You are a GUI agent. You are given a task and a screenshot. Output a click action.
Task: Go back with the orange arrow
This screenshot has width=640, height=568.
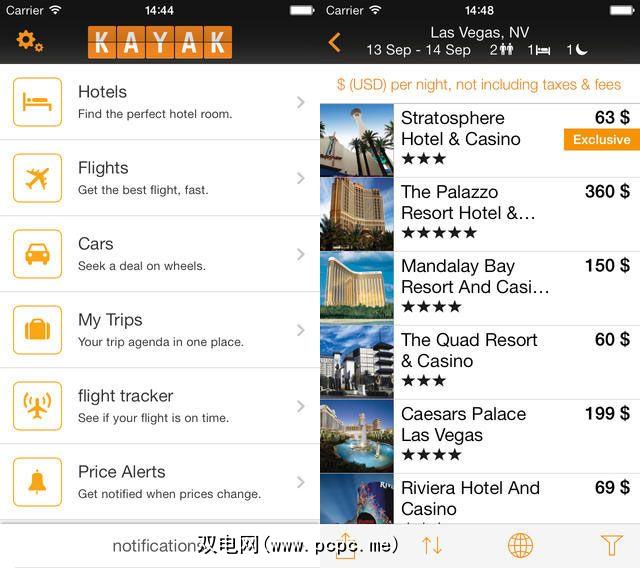[334, 42]
